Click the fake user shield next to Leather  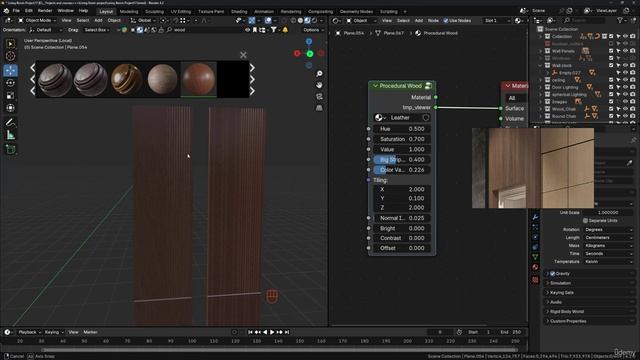426,118
